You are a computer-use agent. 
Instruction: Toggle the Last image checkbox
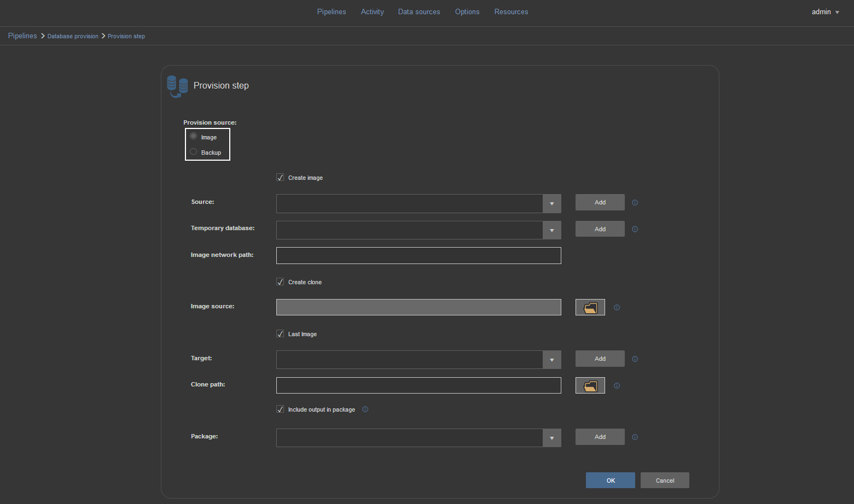coord(280,334)
